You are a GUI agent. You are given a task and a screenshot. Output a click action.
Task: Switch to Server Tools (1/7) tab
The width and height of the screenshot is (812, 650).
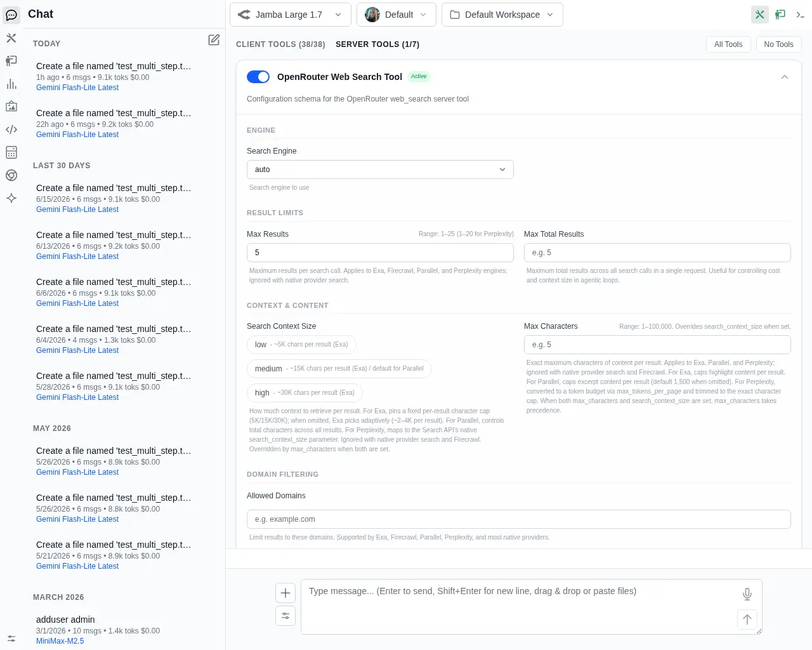pos(377,44)
